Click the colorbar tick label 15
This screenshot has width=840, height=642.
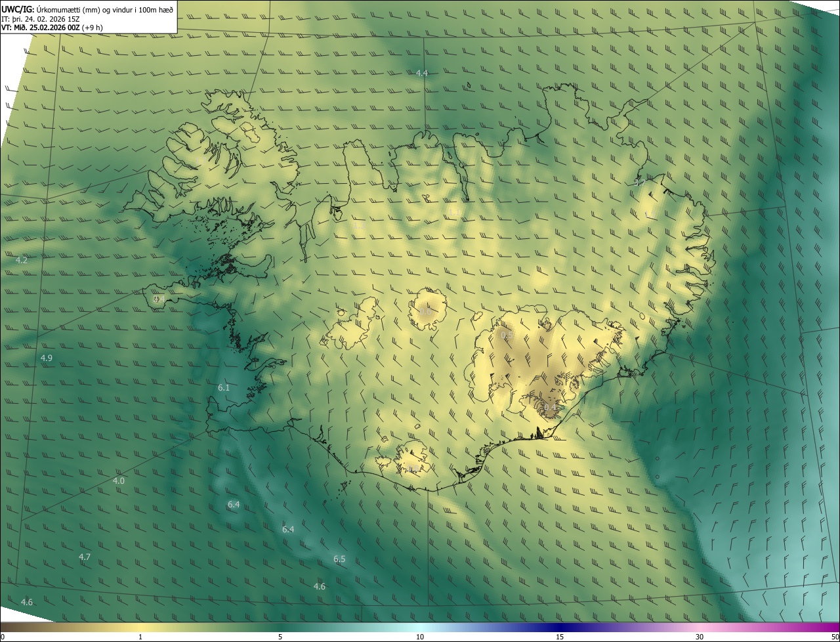(560, 637)
